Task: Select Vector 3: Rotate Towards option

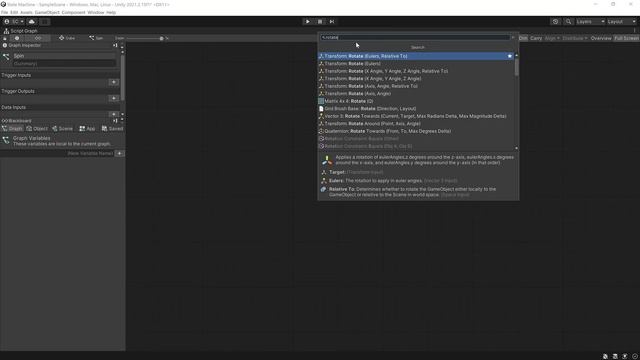Action: (416, 116)
